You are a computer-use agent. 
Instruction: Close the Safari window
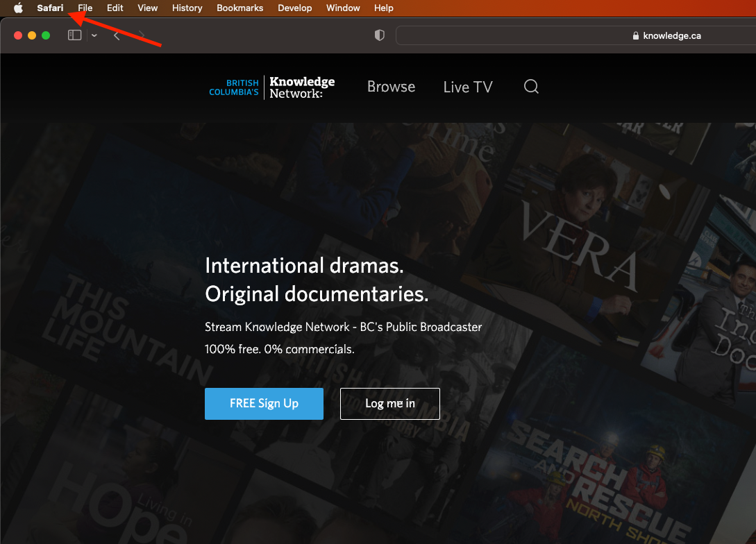18,35
